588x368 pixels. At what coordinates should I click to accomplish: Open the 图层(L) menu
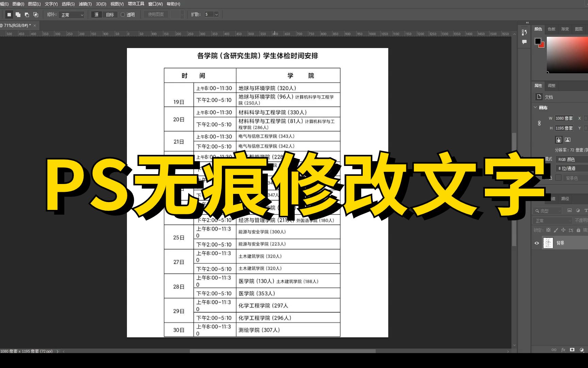point(34,4)
